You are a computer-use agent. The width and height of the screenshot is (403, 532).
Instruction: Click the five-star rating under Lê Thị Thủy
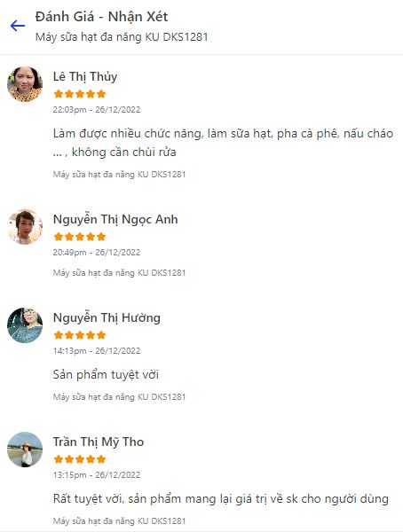tap(80, 94)
